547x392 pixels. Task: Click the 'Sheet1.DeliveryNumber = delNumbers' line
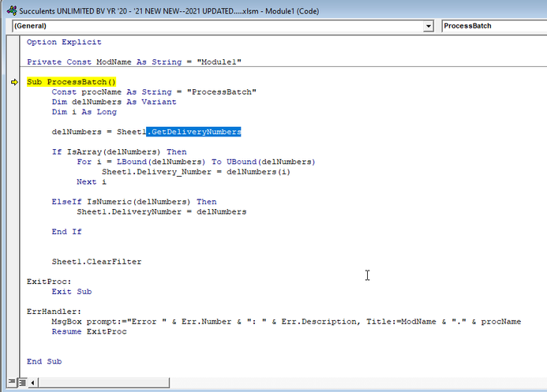(x=162, y=212)
